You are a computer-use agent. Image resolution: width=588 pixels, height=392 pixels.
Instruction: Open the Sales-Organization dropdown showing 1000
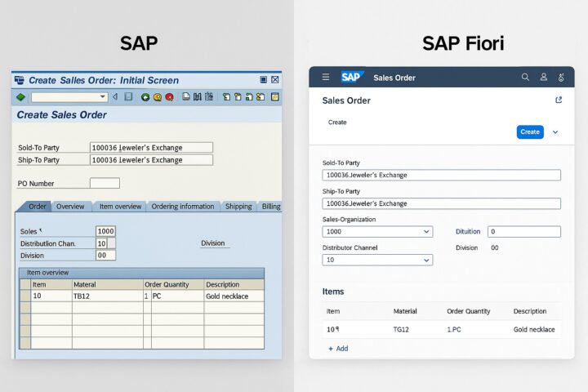tap(377, 231)
